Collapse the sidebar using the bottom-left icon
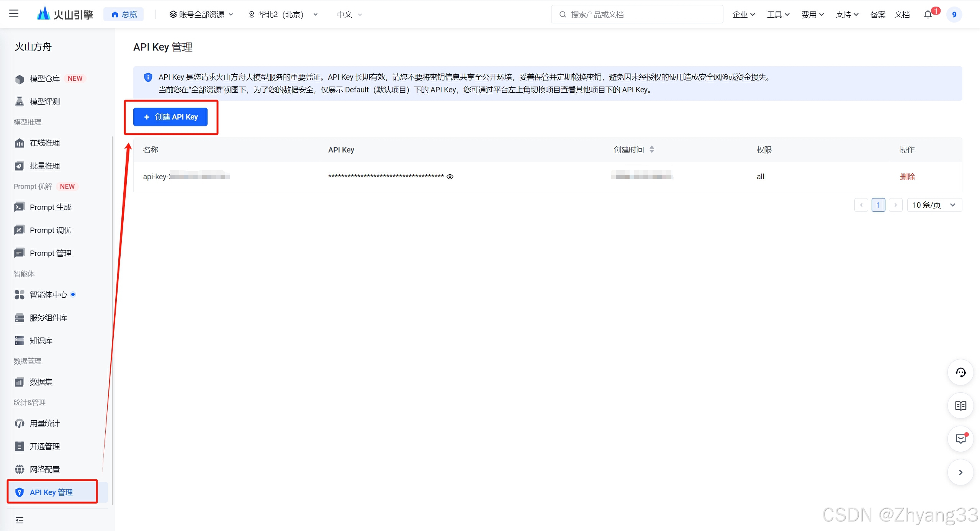The height and width of the screenshot is (531, 980). tap(19, 520)
